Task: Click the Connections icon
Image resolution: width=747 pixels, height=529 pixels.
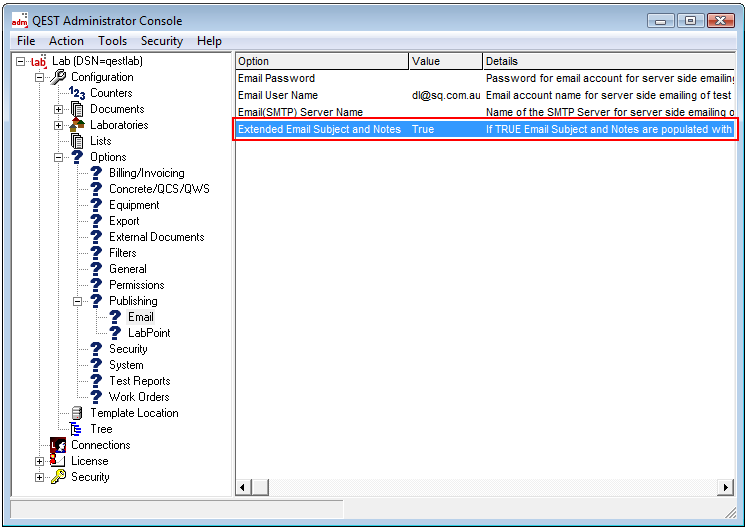Action: pyautogui.click(x=58, y=445)
